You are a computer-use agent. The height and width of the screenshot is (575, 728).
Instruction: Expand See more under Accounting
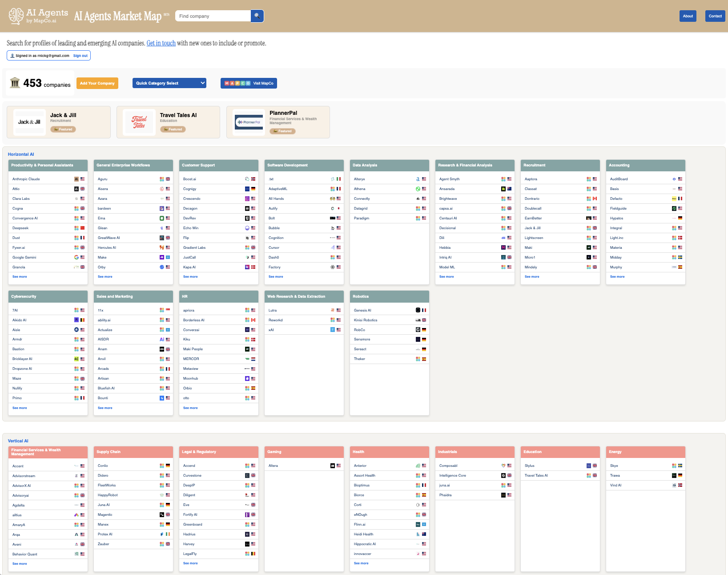(617, 277)
